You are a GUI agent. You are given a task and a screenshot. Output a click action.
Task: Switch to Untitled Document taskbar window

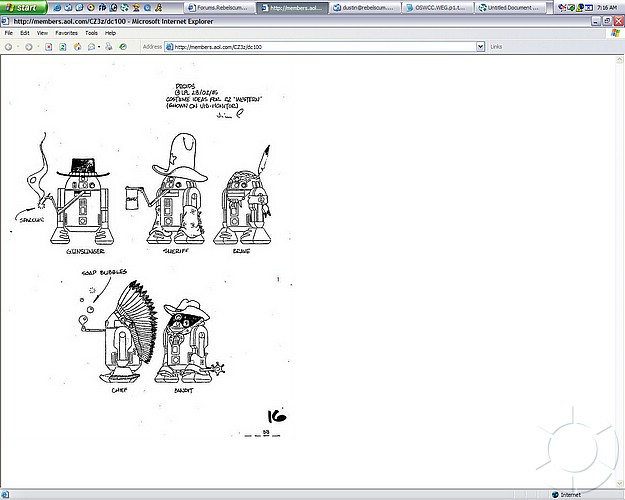[x=511, y=8]
